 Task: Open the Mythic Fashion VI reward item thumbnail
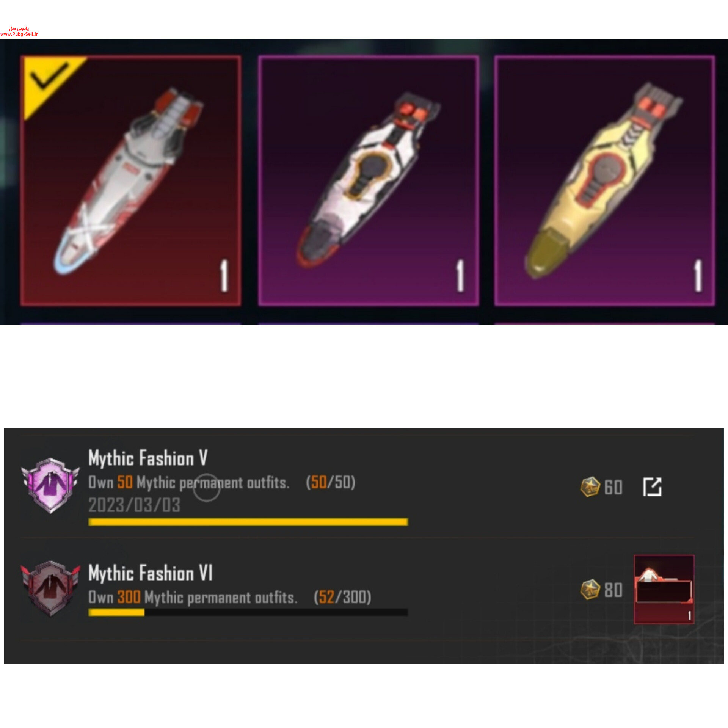[664, 589]
